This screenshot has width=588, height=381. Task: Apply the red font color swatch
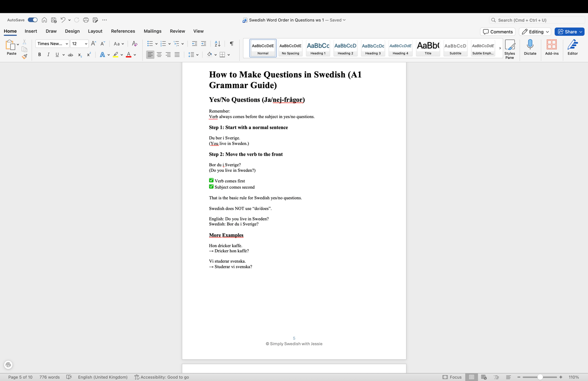click(129, 55)
